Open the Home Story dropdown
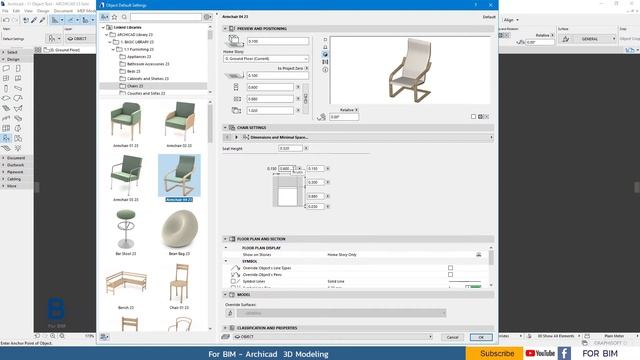This screenshot has height=360, width=640. 266,59
